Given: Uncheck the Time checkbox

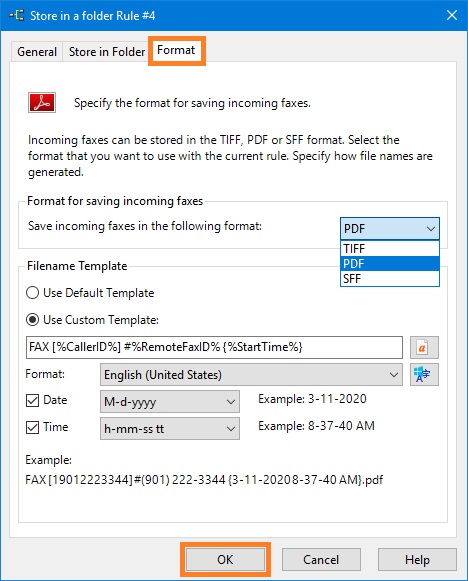Looking at the screenshot, I should 33,427.
